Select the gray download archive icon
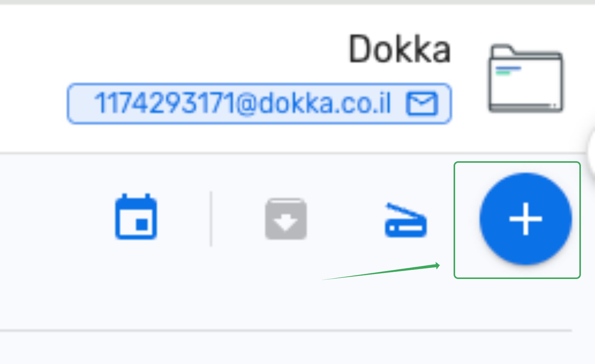Screen dimensions: 595x364 pos(286,219)
